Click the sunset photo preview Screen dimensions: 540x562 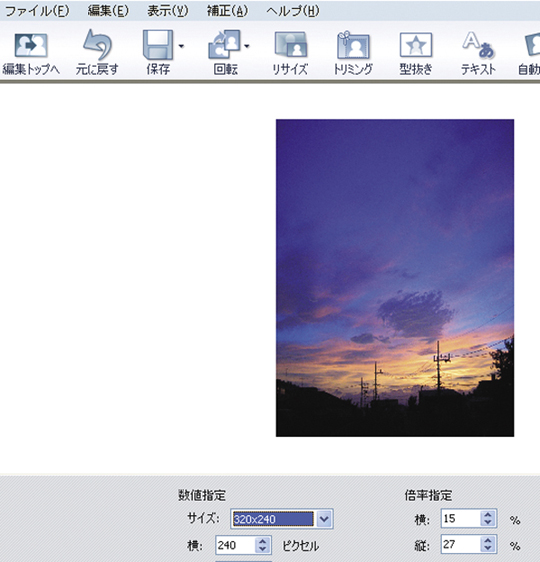395,278
